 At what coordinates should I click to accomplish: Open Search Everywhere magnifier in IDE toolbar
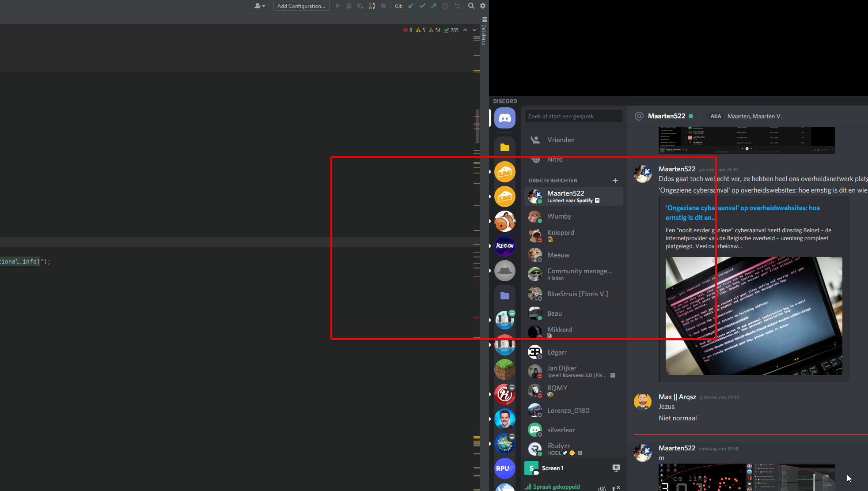point(471,6)
